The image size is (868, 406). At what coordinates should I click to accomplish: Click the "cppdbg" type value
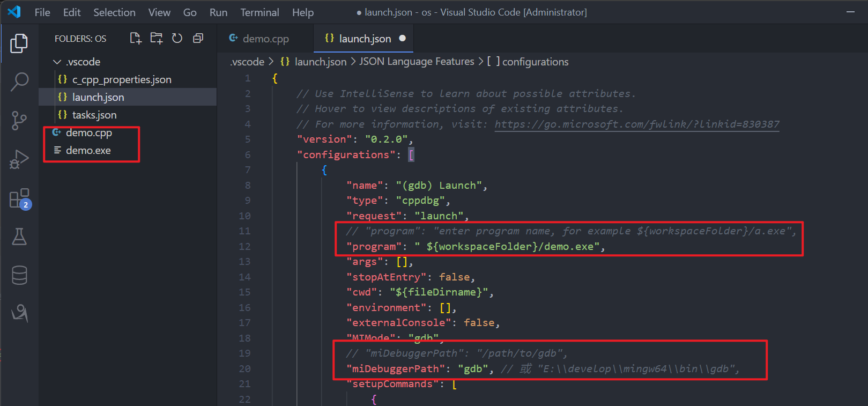point(420,200)
